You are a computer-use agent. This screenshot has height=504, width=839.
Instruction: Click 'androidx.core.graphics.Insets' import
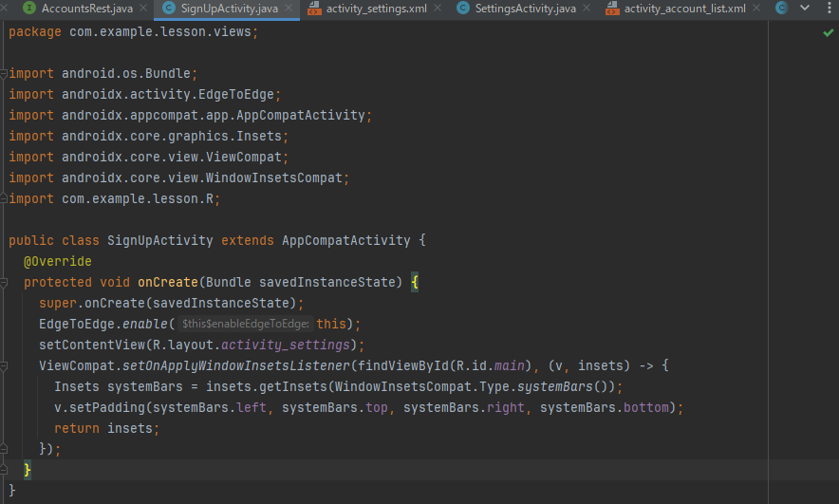click(x=171, y=136)
